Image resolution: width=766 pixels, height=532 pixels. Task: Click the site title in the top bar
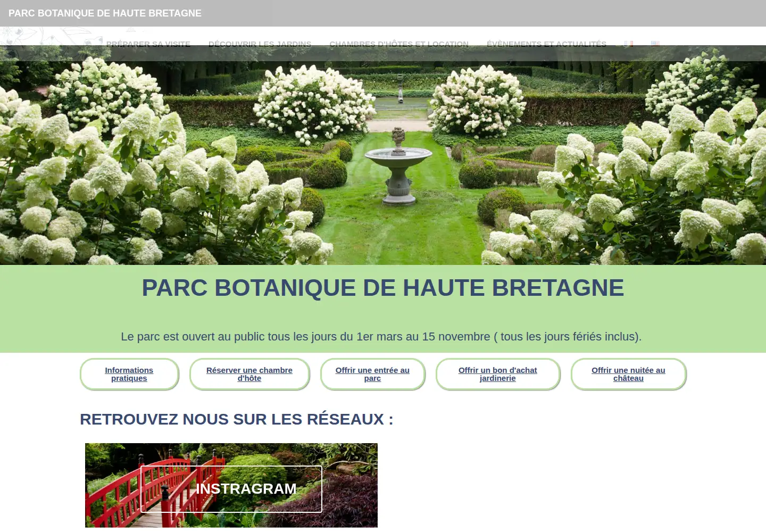105,13
